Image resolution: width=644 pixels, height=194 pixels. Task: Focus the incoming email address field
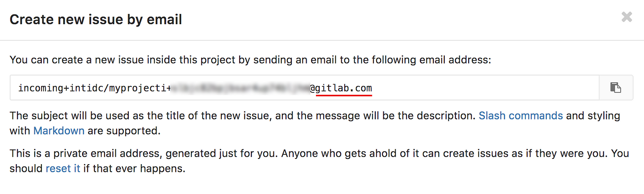[x=305, y=88]
